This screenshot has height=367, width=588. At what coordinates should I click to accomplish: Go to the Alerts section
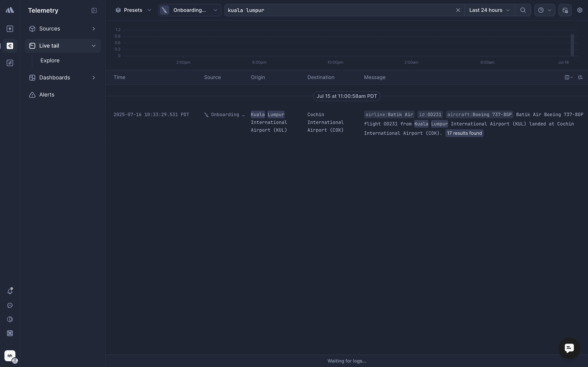click(x=47, y=95)
